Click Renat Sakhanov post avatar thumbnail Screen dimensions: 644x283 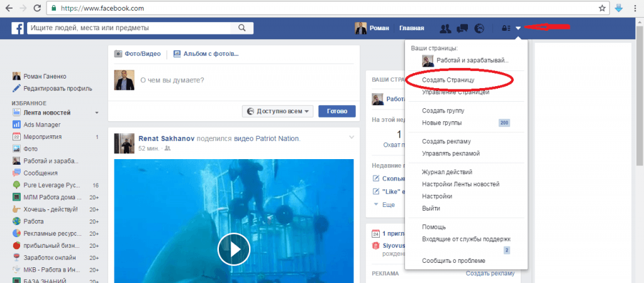coord(124,143)
